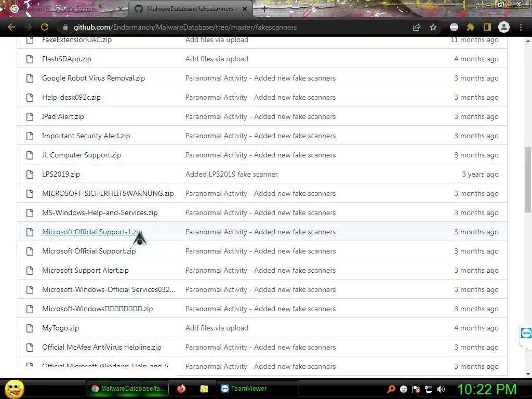
Task: Open the Chrome profile avatar
Action: coord(504,27)
